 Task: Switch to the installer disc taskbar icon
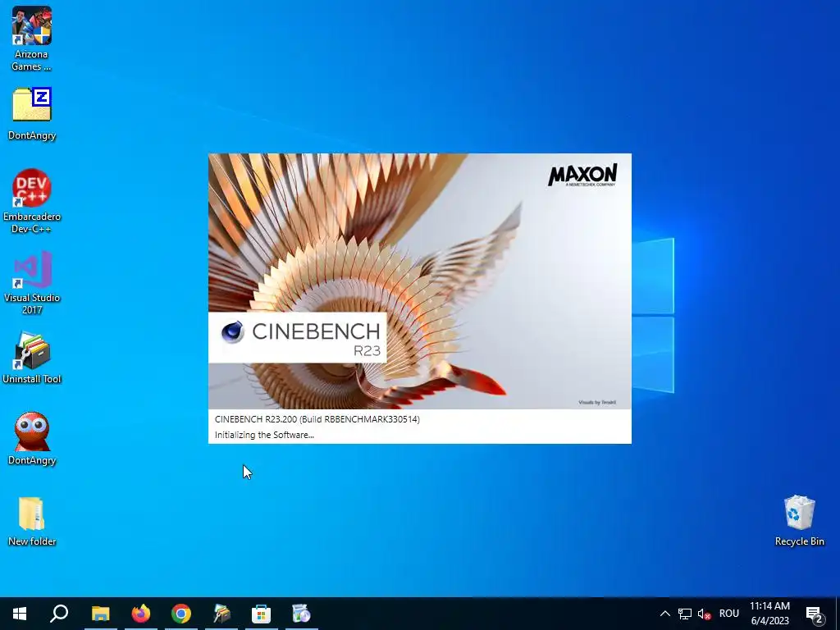point(302,614)
